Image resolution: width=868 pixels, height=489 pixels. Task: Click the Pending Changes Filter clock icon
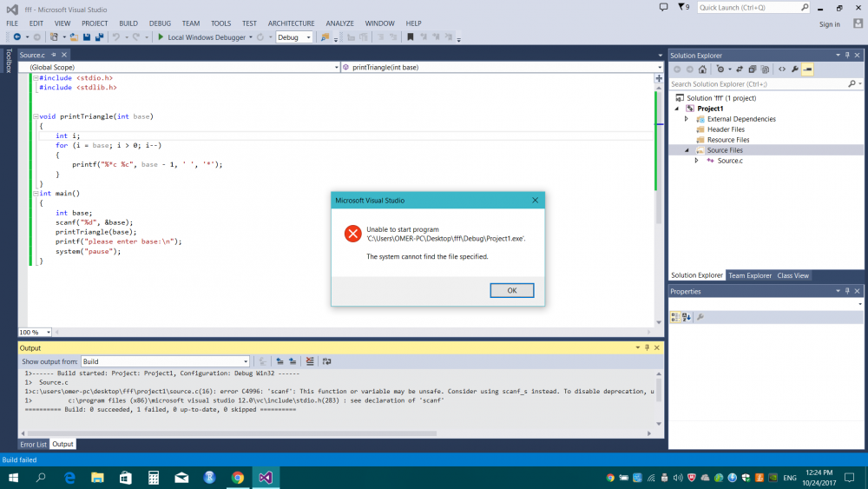pyautogui.click(x=720, y=69)
